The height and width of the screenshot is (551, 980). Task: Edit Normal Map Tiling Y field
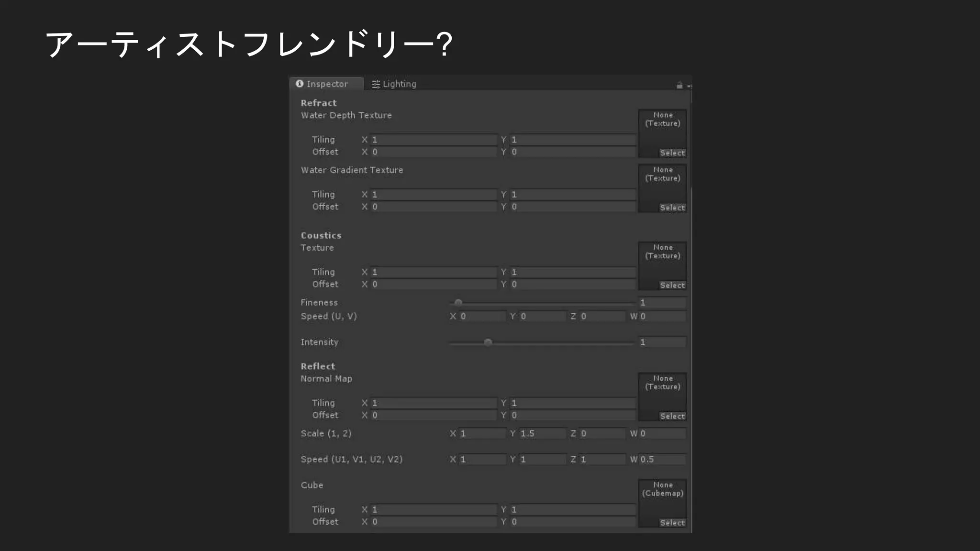click(x=572, y=403)
